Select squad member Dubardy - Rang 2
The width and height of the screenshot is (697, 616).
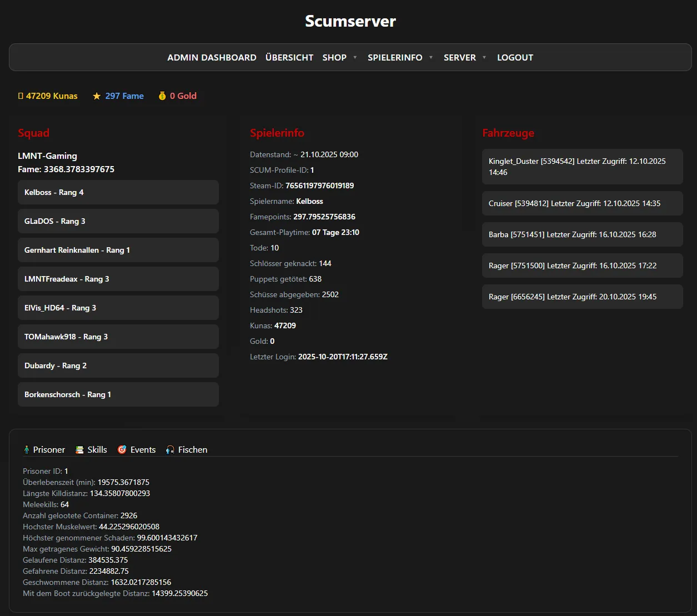pyautogui.click(x=118, y=365)
